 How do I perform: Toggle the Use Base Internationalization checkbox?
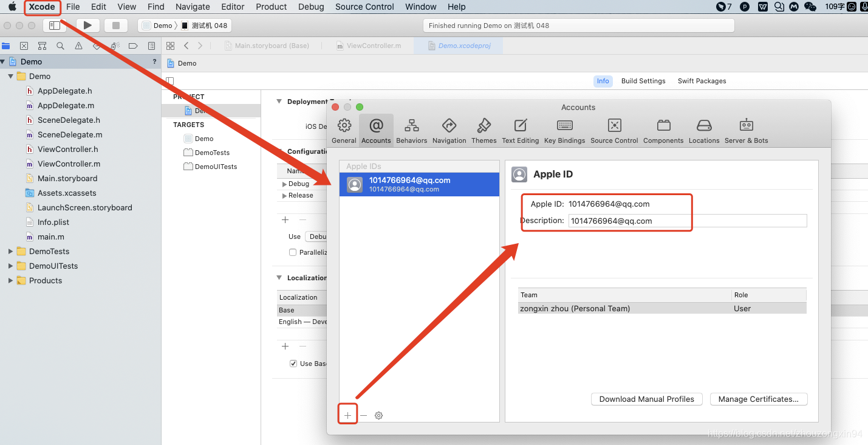pyautogui.click(x=293, y=364)
